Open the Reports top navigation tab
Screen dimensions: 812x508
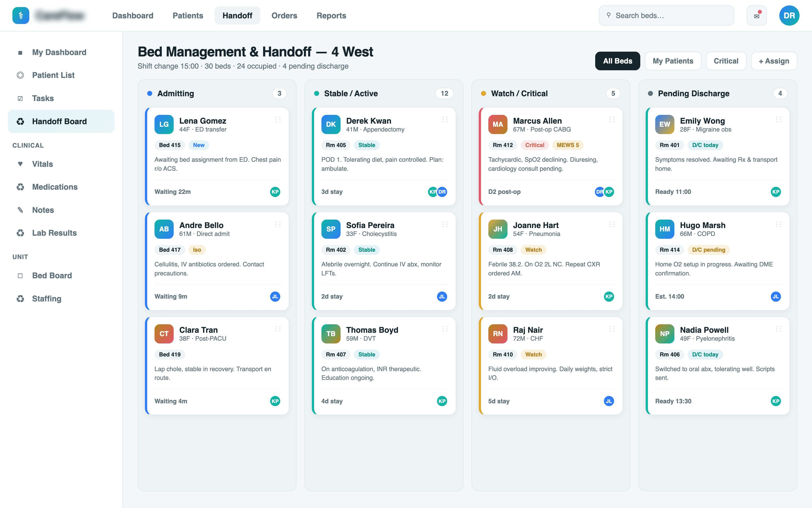coord(331,16)
